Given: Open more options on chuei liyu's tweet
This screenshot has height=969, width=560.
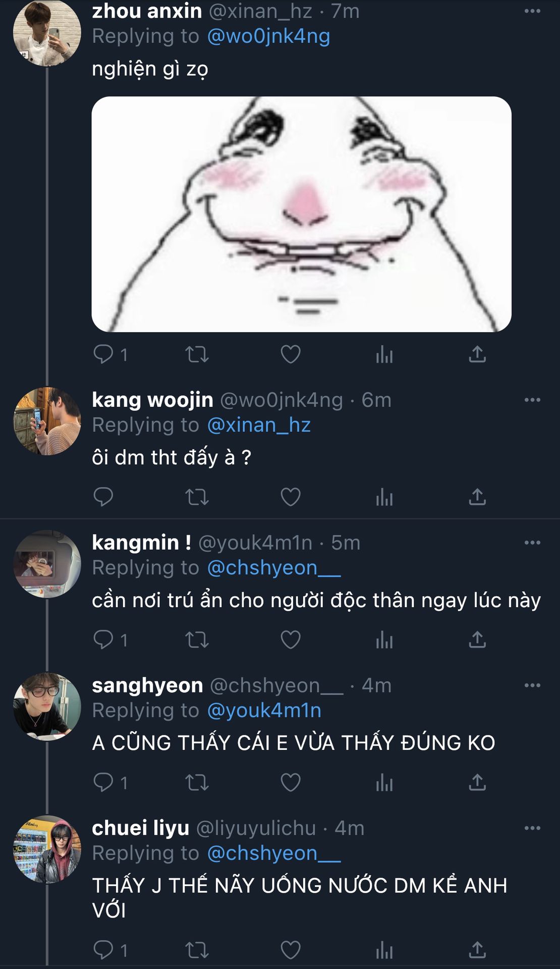Looking at the screenshot, I should click(x=532, y=828).
